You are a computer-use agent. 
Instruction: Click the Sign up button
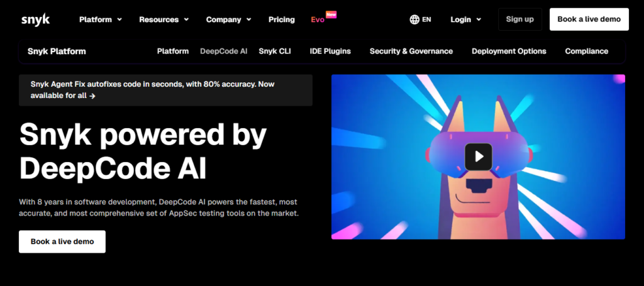click(x=520, y=19)
